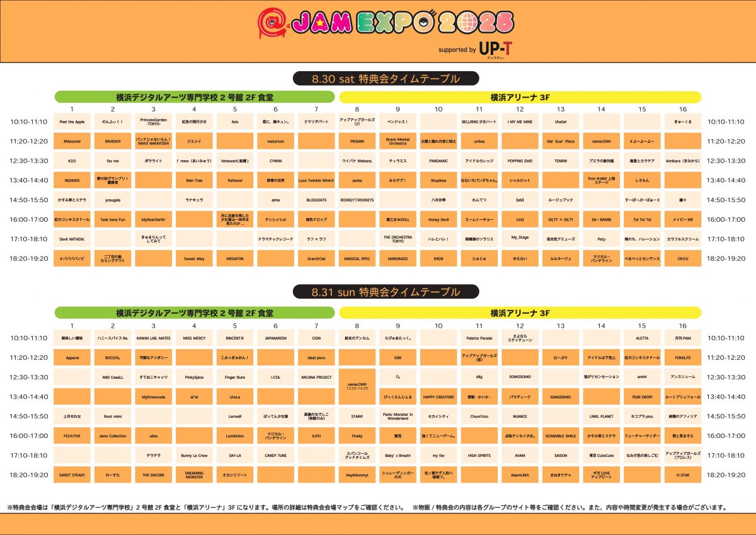
Task: Click the INUWASI time slot cell
Action: pos(72,180)
